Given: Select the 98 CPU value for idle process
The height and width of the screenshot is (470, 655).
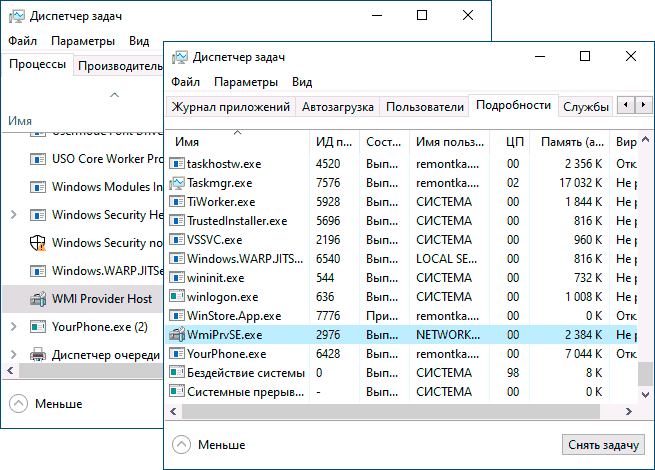Looking at the screenshot, I should (x=513, y=373).
